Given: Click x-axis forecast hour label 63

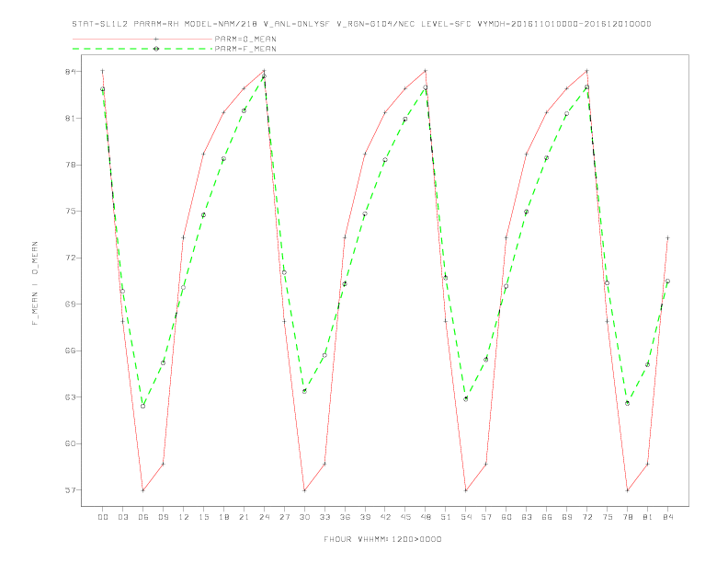Looking at the screenshot, I should [527, 517].
